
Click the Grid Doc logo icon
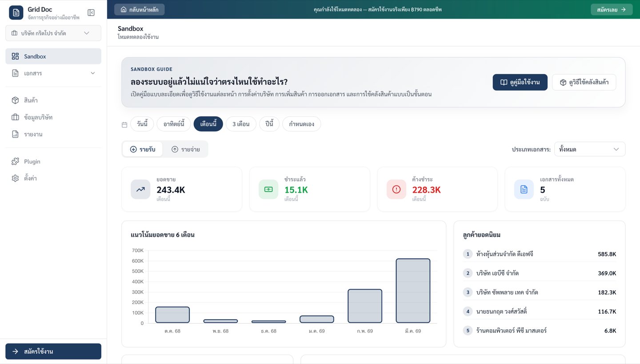16,12
